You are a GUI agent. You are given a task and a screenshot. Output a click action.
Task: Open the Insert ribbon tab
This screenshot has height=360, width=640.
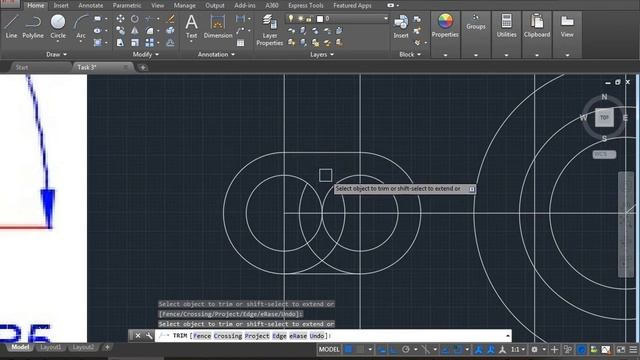click(61, 5)
